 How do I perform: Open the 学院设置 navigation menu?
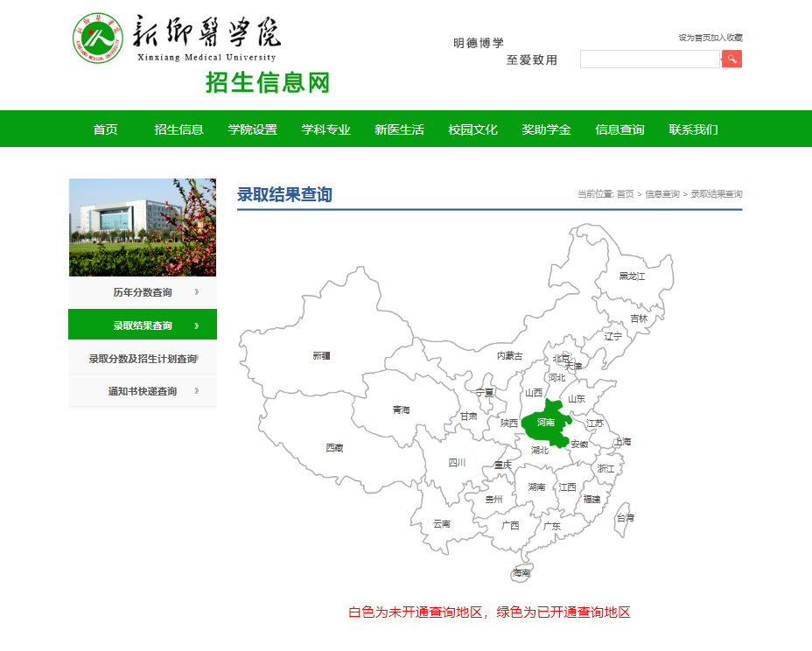tap(252, 129)
